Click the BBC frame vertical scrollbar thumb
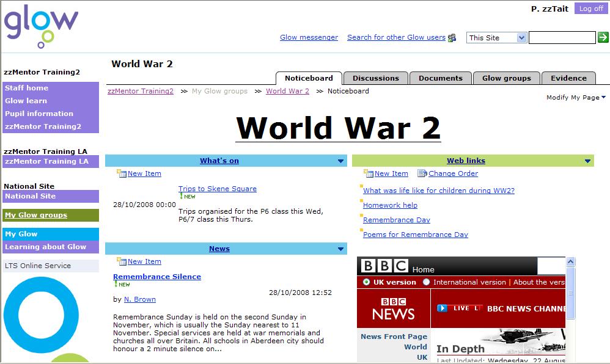610x364 pixels. tap(571, 293)
